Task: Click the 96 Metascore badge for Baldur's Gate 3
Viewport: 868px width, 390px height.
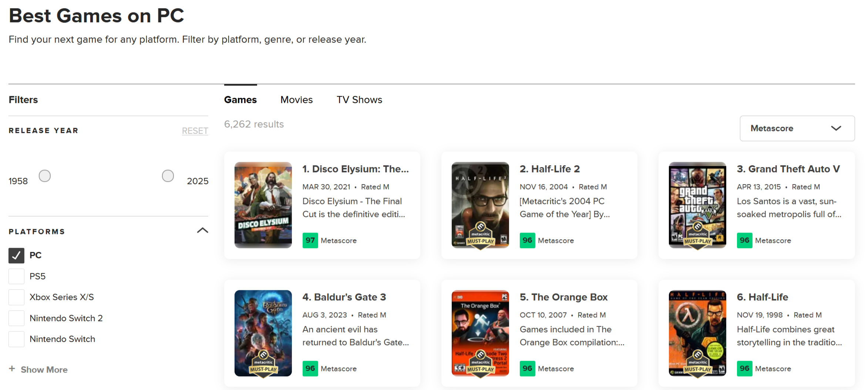Action: point(310,369)
